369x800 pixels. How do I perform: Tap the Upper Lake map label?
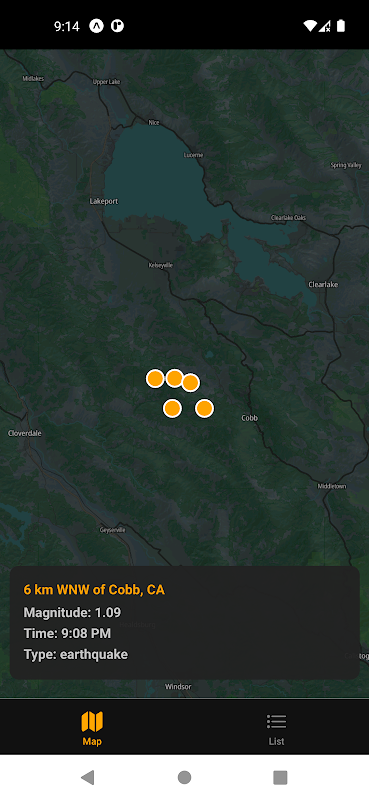(106, 82)
